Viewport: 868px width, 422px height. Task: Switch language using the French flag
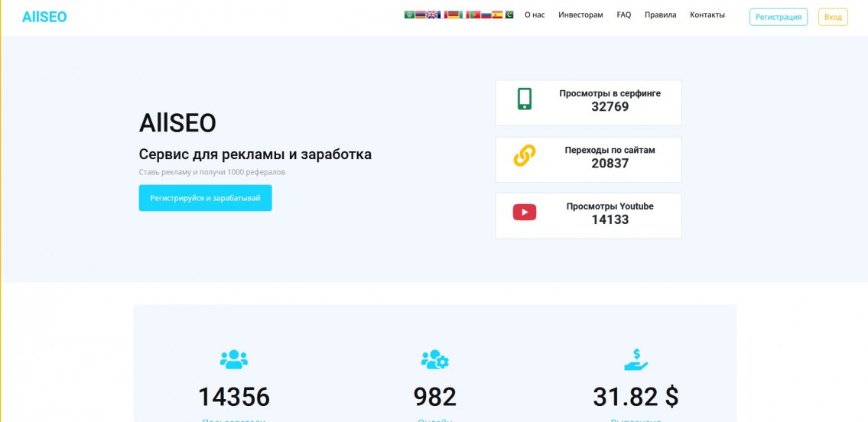[x=442, y=15]
